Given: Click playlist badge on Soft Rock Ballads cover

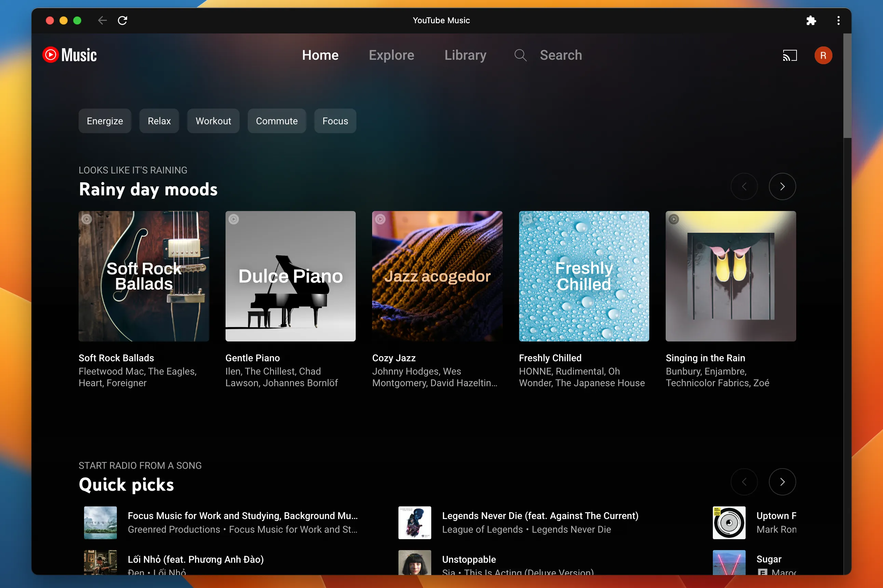Looking at the screenshot, I should pyautogui.click(x=87, y=219).
